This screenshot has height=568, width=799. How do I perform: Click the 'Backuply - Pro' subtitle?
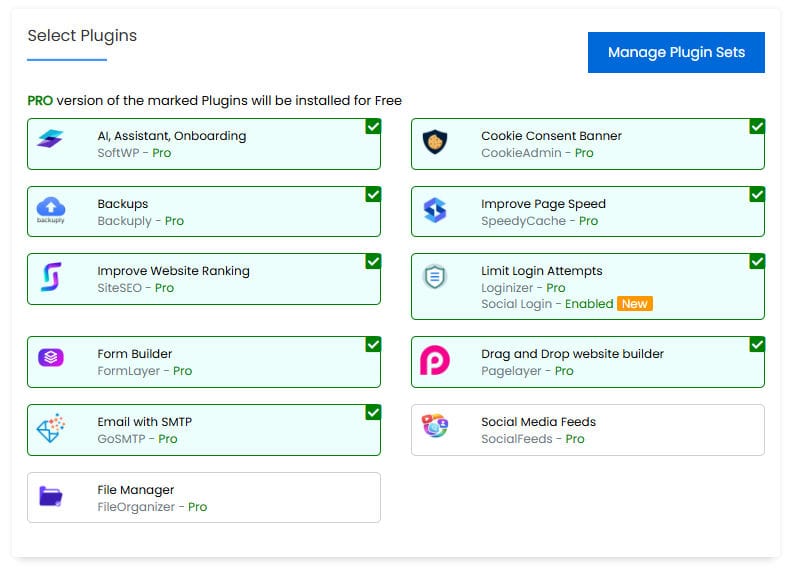(141, 221)
